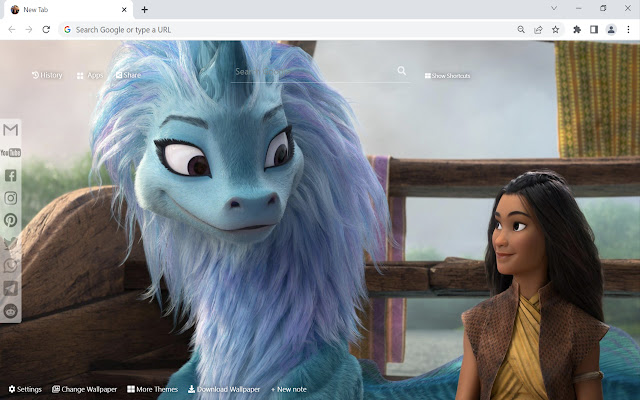Image resolution: width=640 pixels, height=400 pixels.
Task: Add a new note
Action: tap(289, 389)
